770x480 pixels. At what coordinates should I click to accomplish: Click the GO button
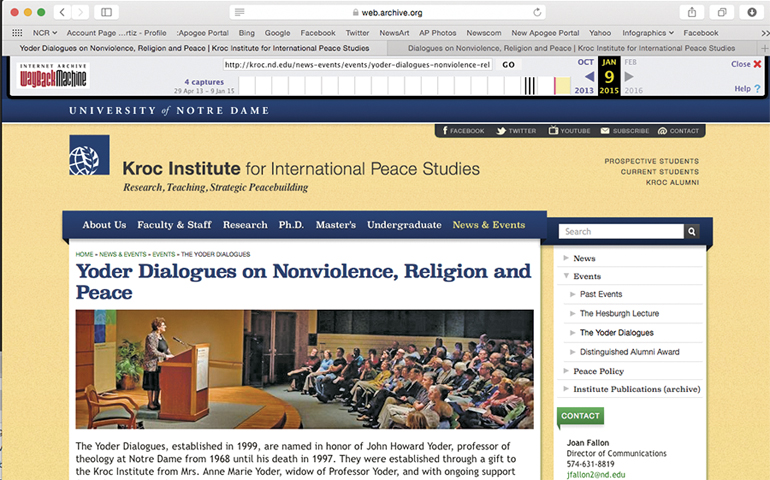point(508,65)
